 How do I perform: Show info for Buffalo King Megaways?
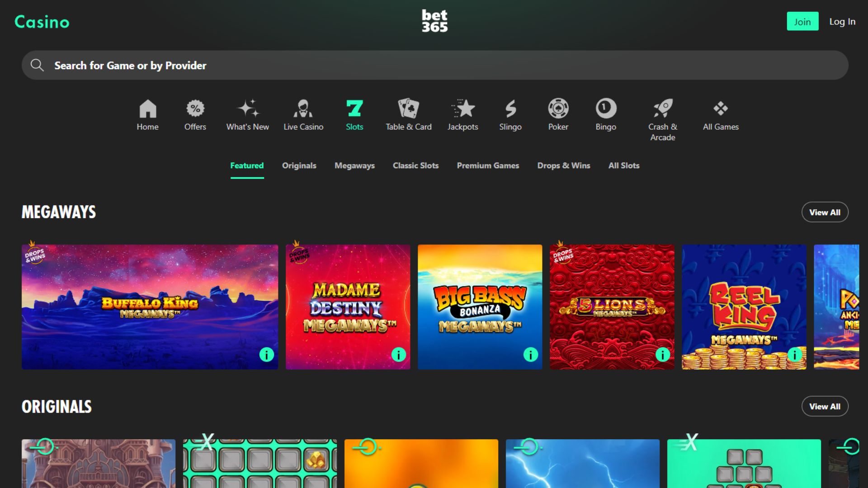tap(267, 355)
